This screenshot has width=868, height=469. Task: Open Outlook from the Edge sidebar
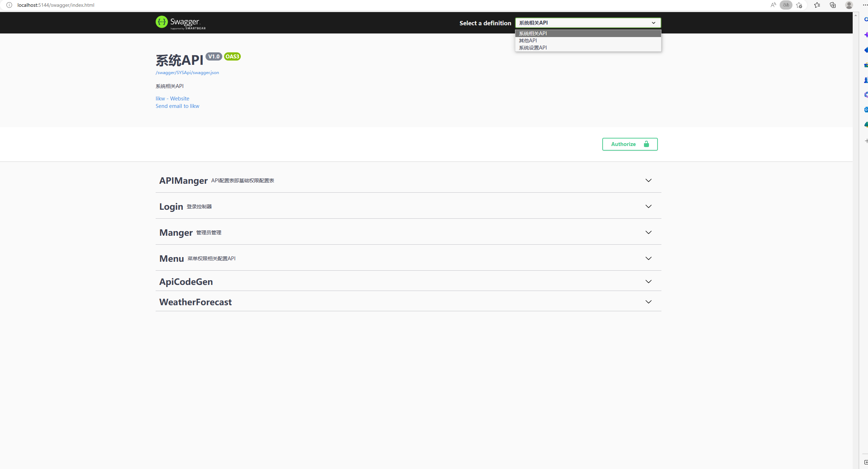pyautogui.click(x=866, y=110)
